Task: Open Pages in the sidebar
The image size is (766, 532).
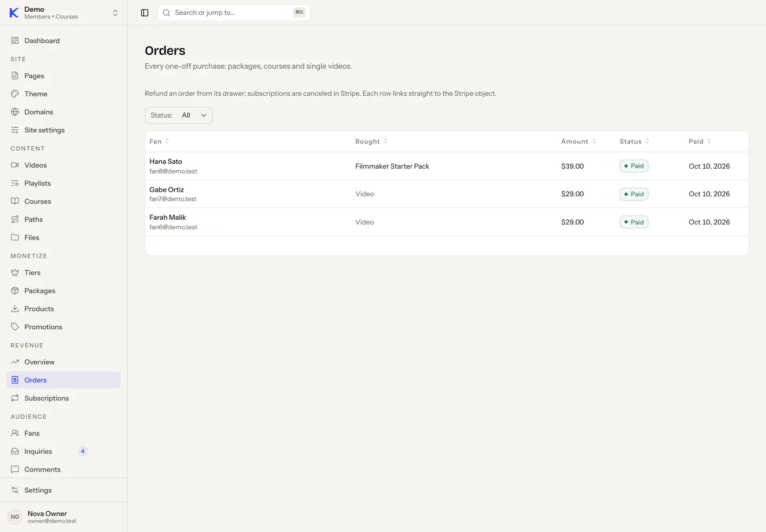Action: 64,76
